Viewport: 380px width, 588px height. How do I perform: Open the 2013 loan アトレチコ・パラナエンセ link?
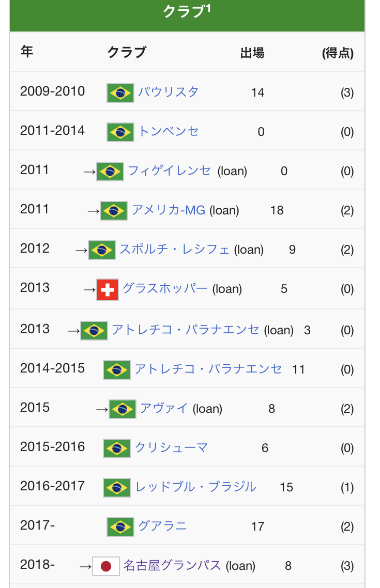(185, 330)
